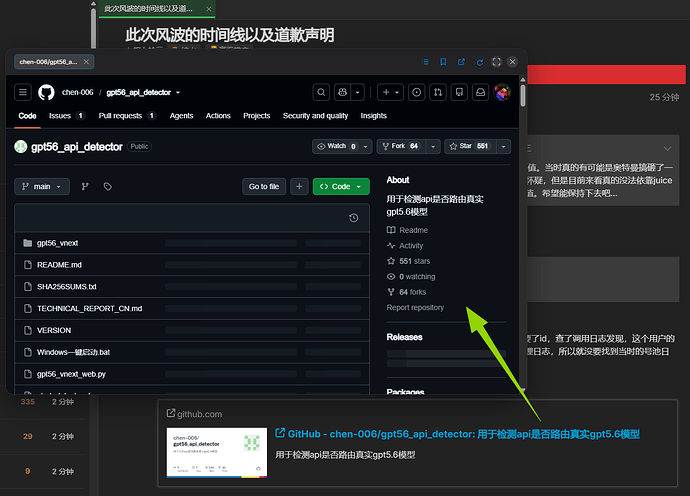Click the add file plus button
The image size is (690, 496).
(299, 187)
